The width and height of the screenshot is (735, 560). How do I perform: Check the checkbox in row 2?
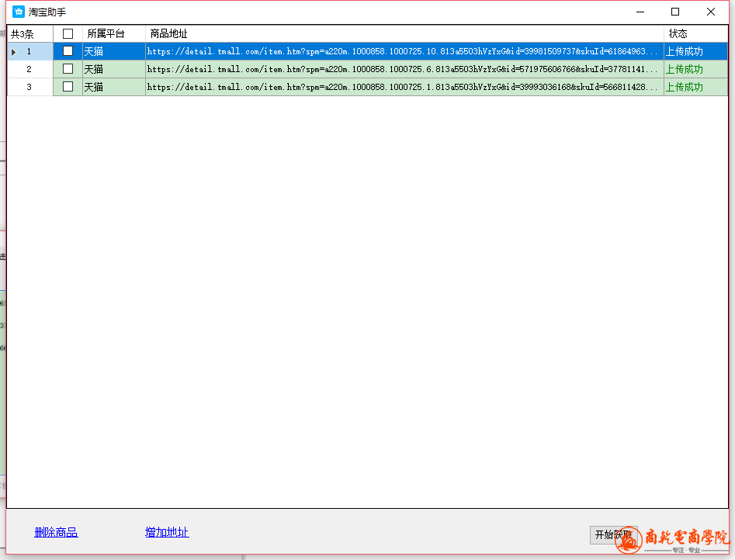(x=68, y=69)
